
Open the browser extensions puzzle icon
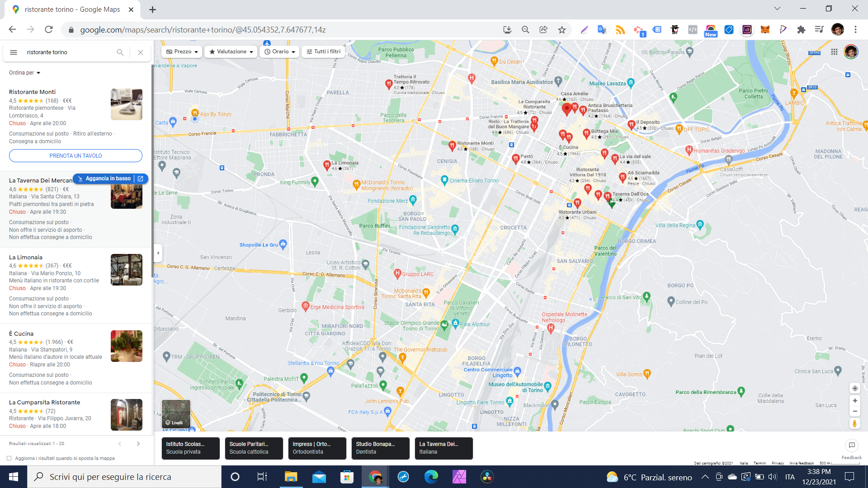tap(801, 30)
